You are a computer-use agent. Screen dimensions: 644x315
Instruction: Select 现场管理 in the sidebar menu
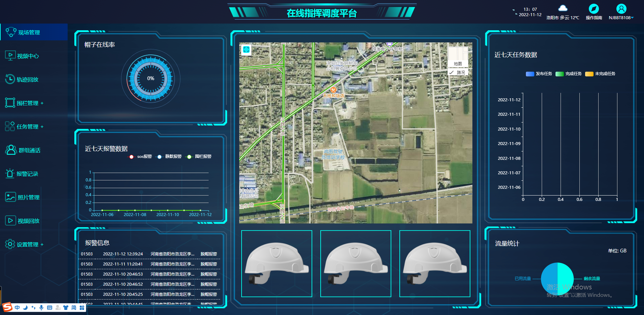tap(29, 32)
